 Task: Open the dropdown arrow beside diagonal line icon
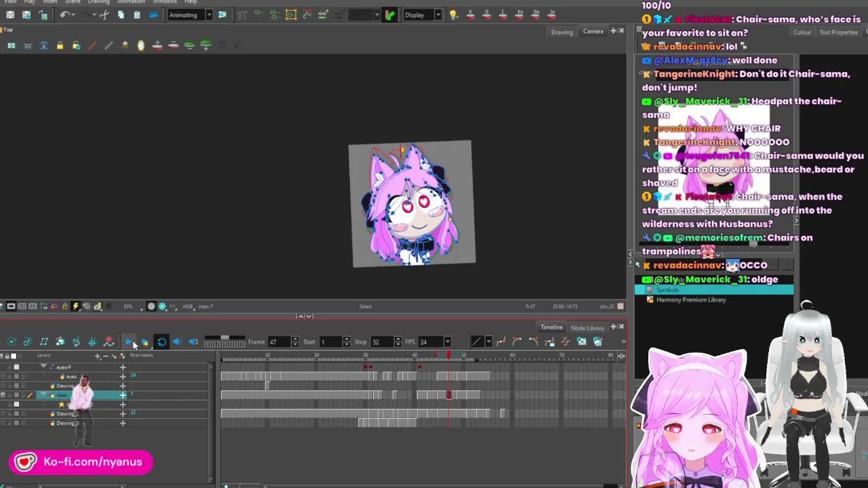(x=488, y=342)
